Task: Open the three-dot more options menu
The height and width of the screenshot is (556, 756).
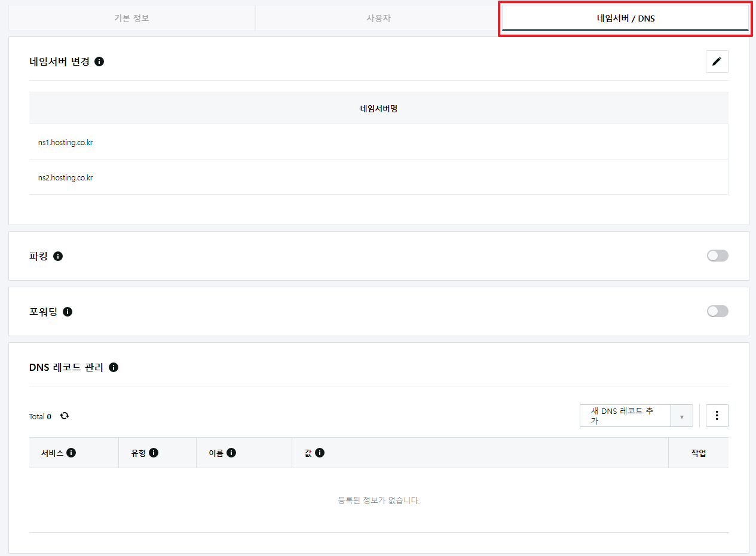Action: click(x=717, y=416)
